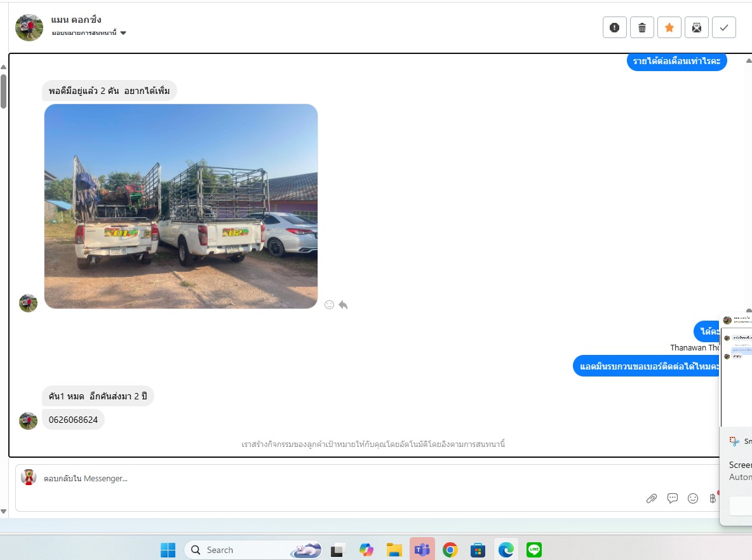This screenshot has height=560, width=752.
Task: Open the แมน คอกซิ่ง profile picture
Action: 29,27
